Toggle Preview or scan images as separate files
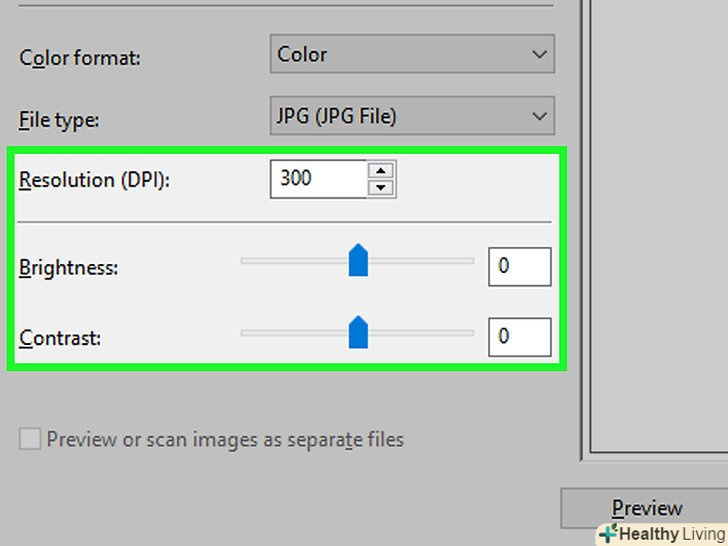The height and width of the screenshot is (546, 728). (31, 439)
